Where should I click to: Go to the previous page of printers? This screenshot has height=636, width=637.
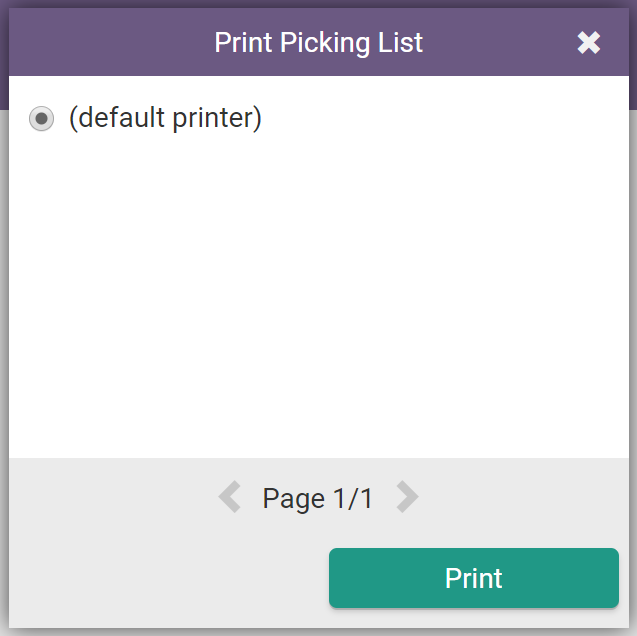230,497
